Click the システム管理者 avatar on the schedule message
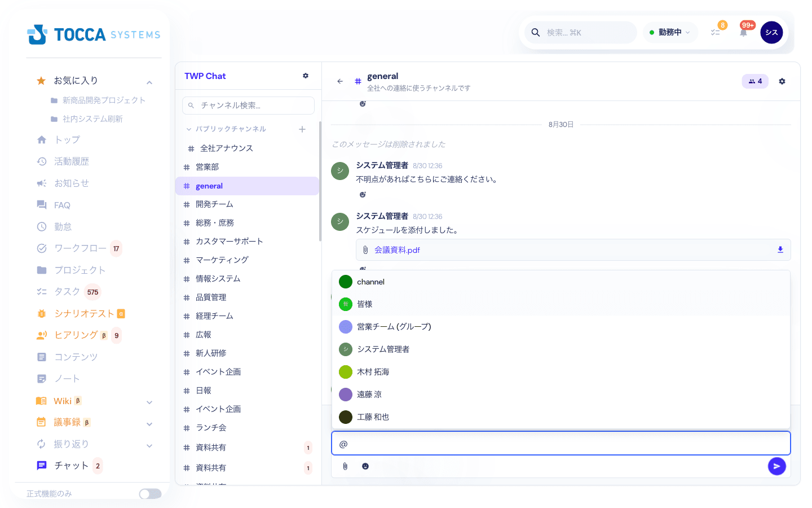This screenshot has height=508, width=812. pos(340,222)
